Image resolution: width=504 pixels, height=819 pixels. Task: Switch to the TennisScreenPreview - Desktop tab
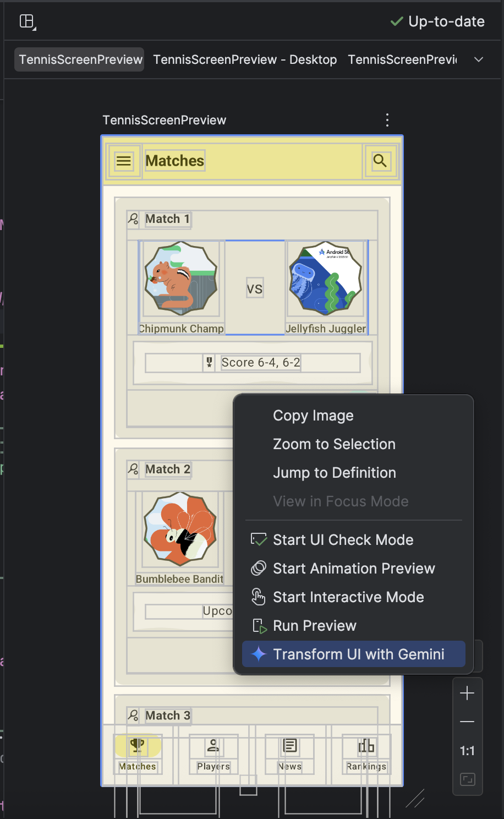point(245,59)
